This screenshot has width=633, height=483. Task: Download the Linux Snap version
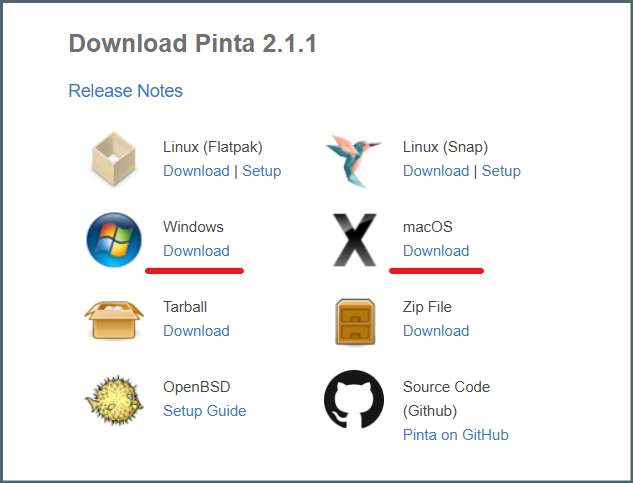[436, 171]
